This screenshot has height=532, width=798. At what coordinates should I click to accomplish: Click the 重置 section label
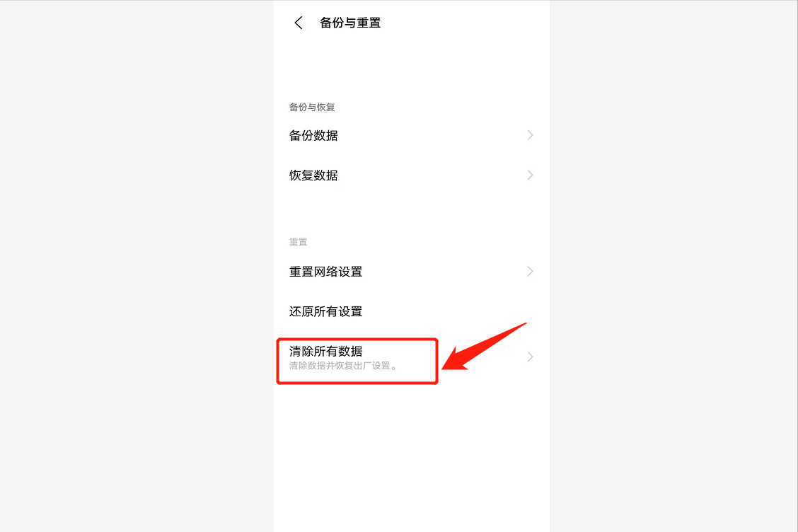tap(299, 242)
